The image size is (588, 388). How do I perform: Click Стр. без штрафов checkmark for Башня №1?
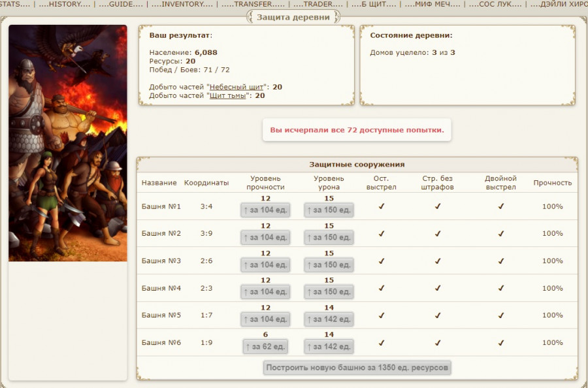coord(437,206)
